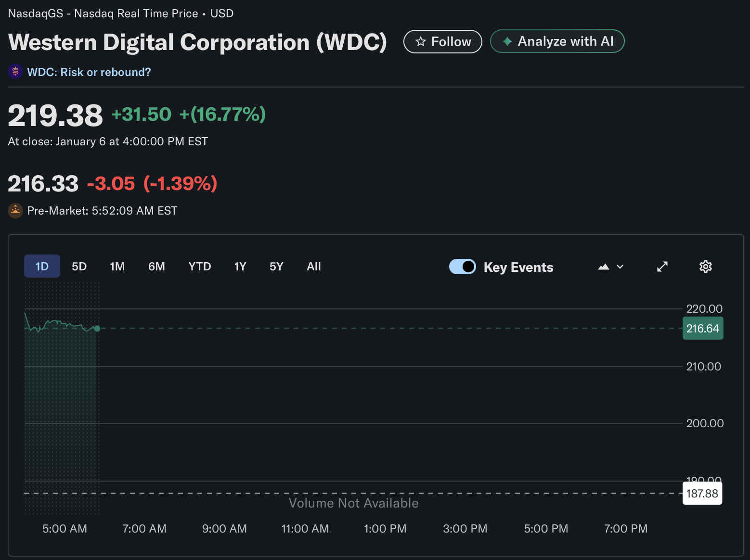Select the 1M chart range
750x560 pixels.
(117, 267)
